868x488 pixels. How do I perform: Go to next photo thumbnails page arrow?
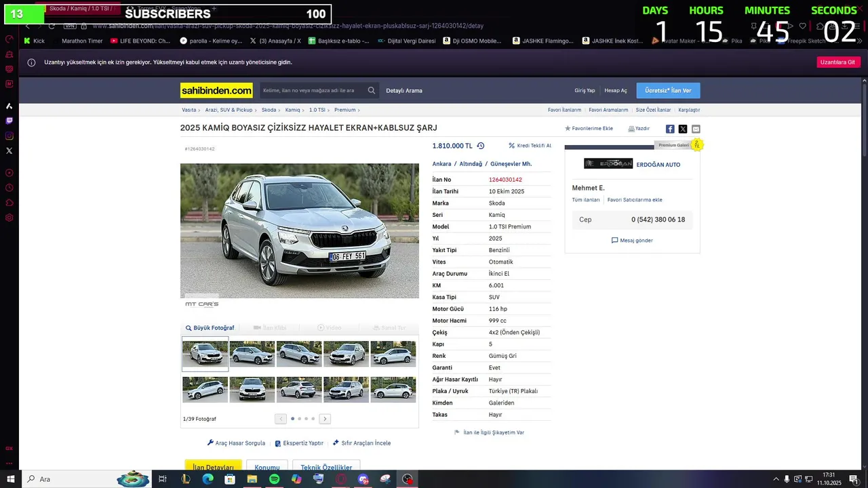(x=325, y=419)
